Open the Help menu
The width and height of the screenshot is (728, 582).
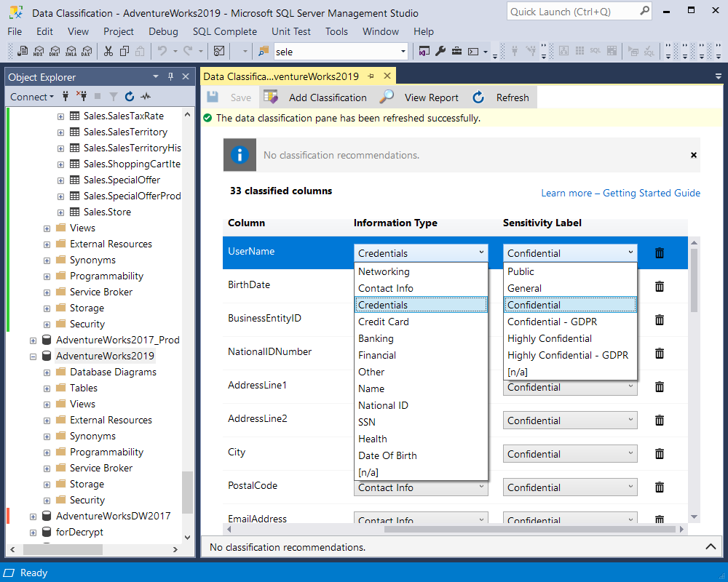point(424,31)
